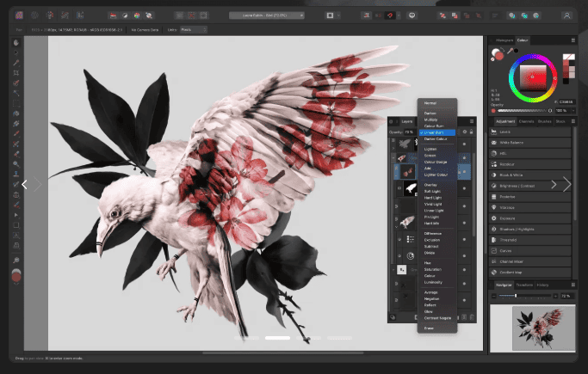Click the red colour swatch under the toolbar
Screen dimensions: 588x374
click(16, 277)
